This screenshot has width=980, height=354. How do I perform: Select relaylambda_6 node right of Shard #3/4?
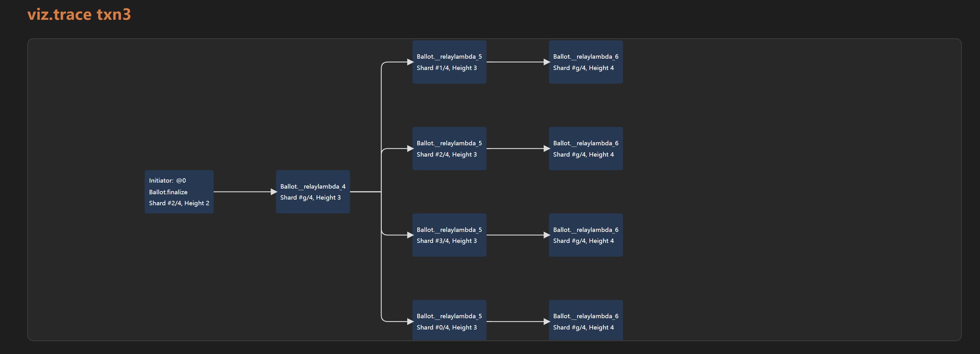point(586,235)
